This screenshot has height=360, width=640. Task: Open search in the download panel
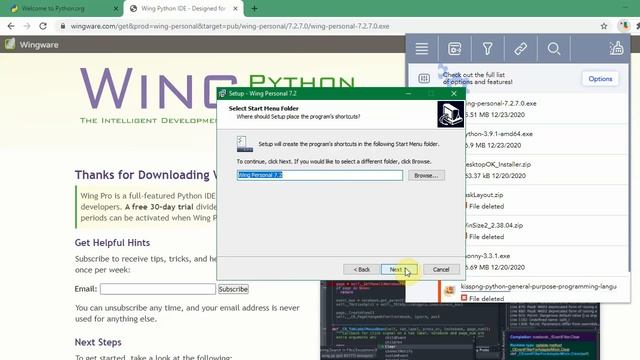pos(553,49)
